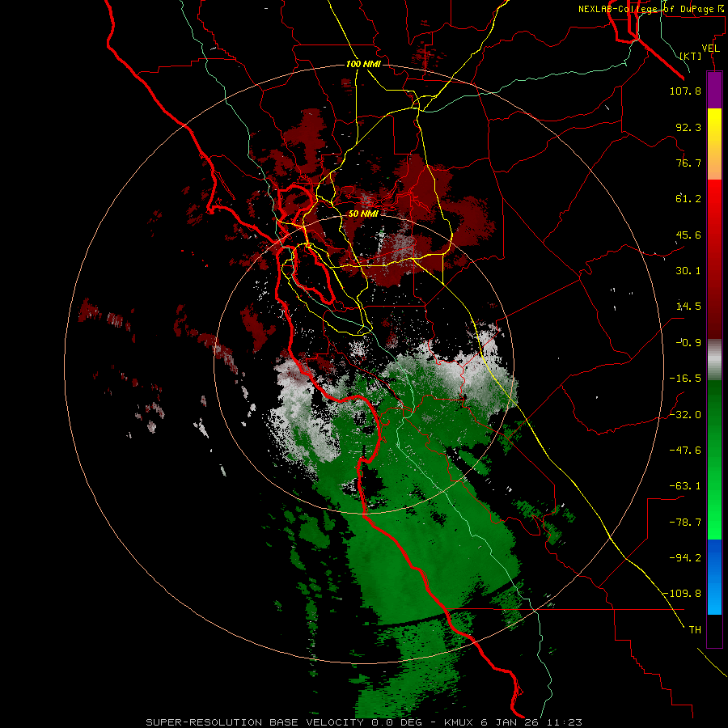The height and width of the screenshot is (728, 728).
Task: Click the 92.3 velocity scale value
Action: pos(688,127)
